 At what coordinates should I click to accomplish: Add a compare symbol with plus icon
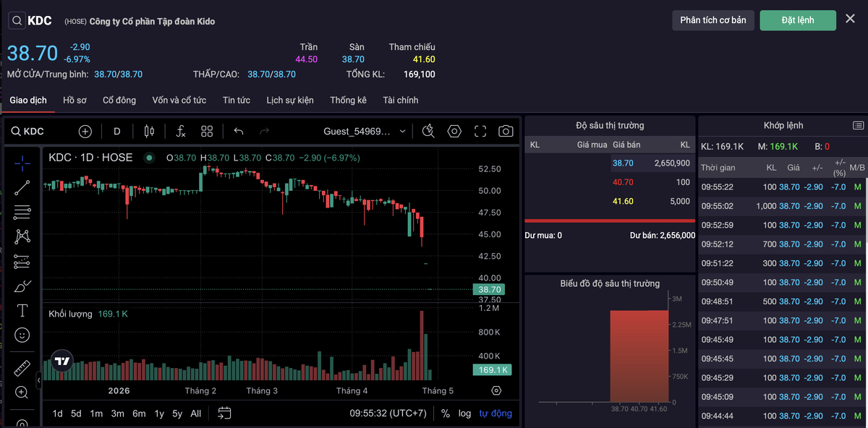(x=85, y=131)
